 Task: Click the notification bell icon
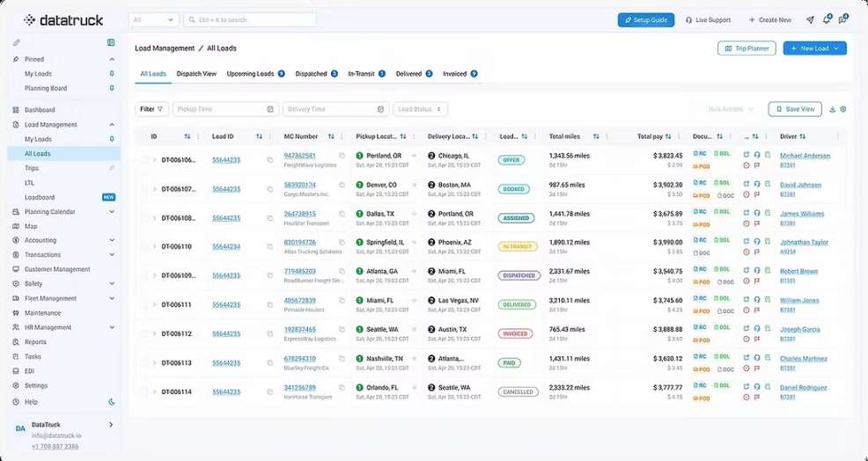[827, 19]
